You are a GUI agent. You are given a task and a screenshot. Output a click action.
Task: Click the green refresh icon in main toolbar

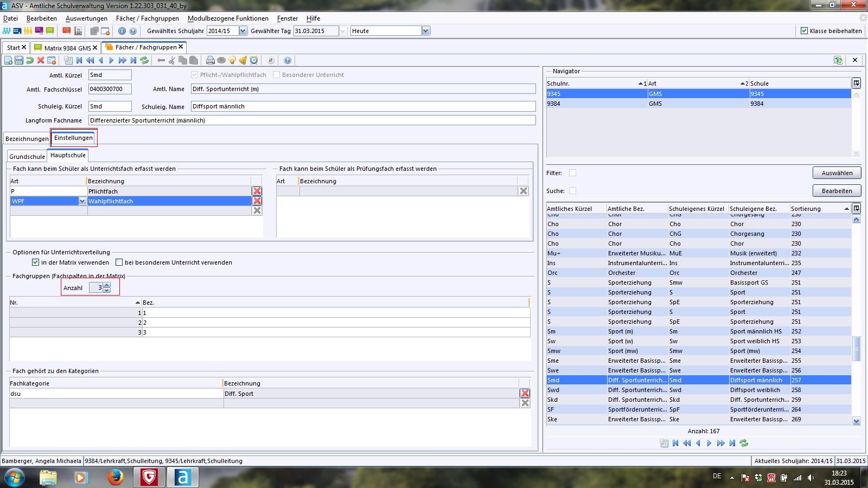(x=144, y=60)
